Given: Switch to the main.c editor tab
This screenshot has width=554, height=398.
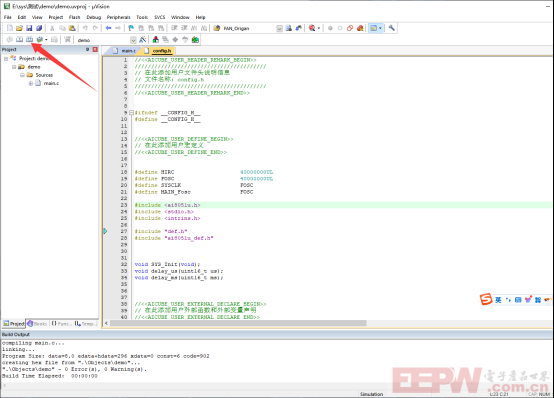Looking at the screenshot, I should [x=125, y=51].
